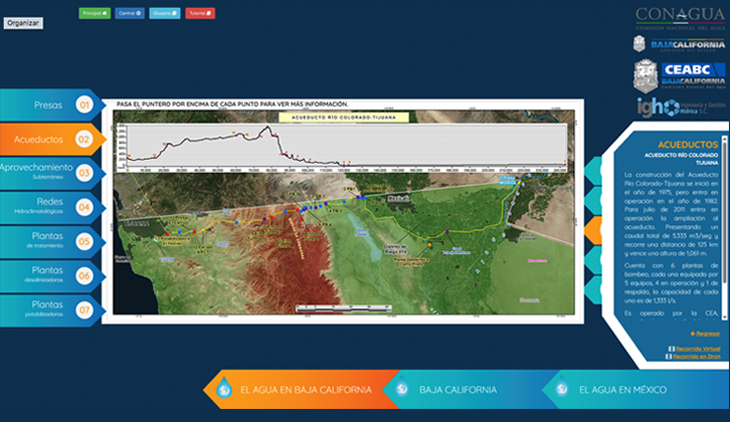Click the Mexicali label on the map
Screen dimensions: 730x422
[x=398, y=198]
